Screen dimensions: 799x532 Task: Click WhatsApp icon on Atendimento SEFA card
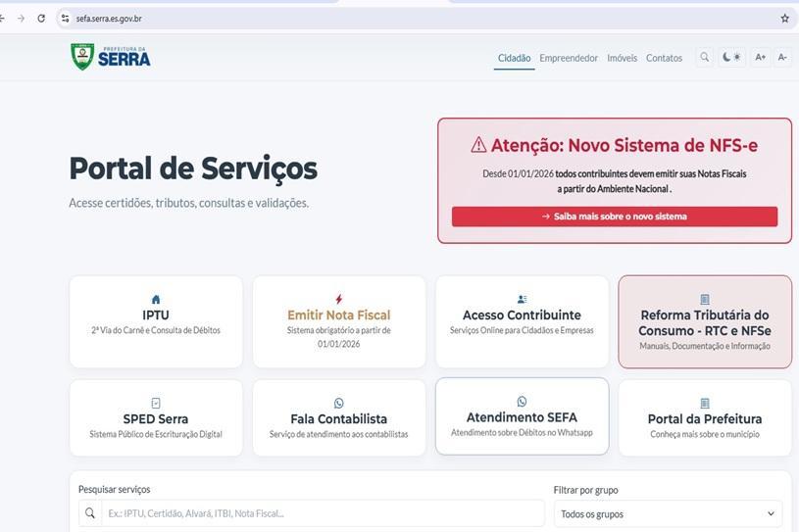click(522, 401)
